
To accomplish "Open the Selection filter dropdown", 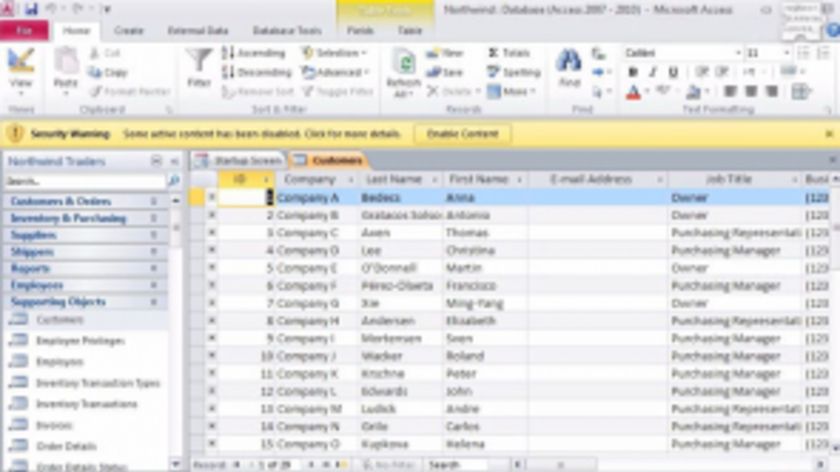I will click(x=335, y=53).
